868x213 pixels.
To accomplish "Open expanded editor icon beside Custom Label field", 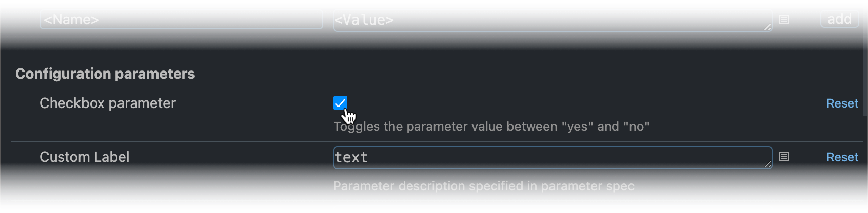I will (x=784, y=157).
